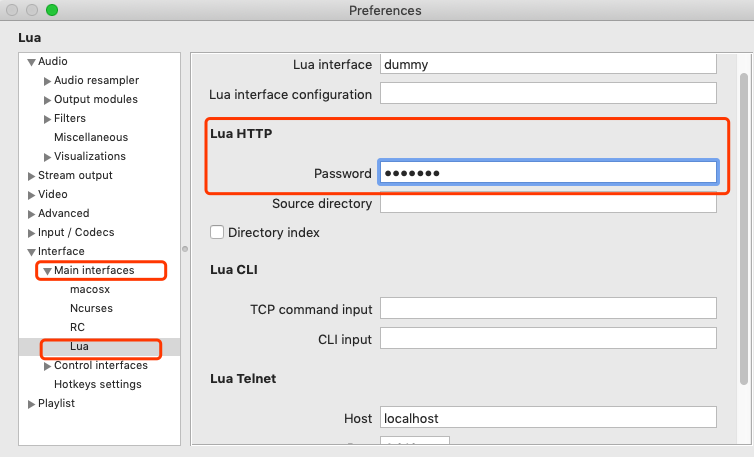Click the TCP command input field
The width and height of the screenshot is (754, 457).
coord(547,309)
